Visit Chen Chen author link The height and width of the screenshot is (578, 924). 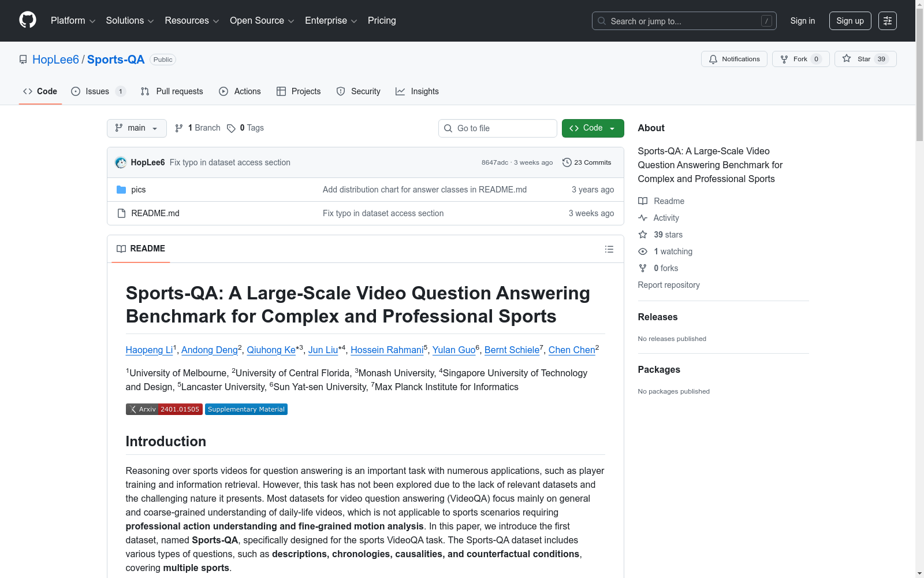pos(572,350)
